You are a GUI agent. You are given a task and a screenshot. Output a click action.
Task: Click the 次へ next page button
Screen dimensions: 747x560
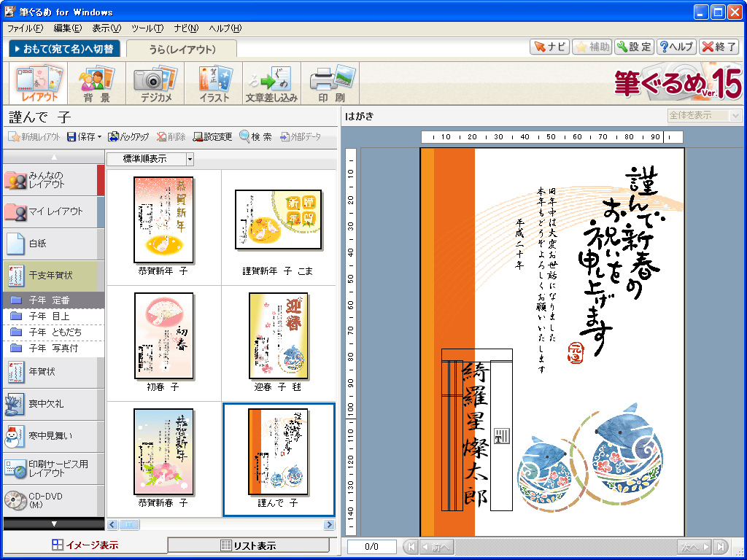coord(694,547)
